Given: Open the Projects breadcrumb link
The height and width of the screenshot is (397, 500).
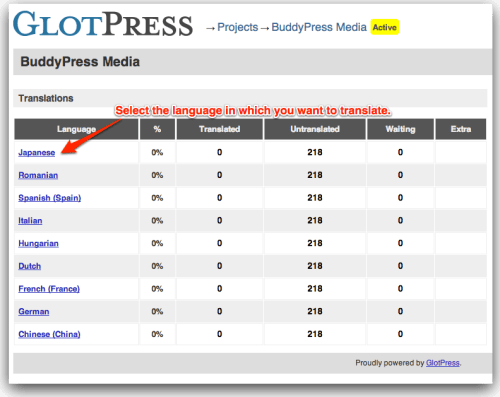Looking at the screenshot, I should (238, 27).
